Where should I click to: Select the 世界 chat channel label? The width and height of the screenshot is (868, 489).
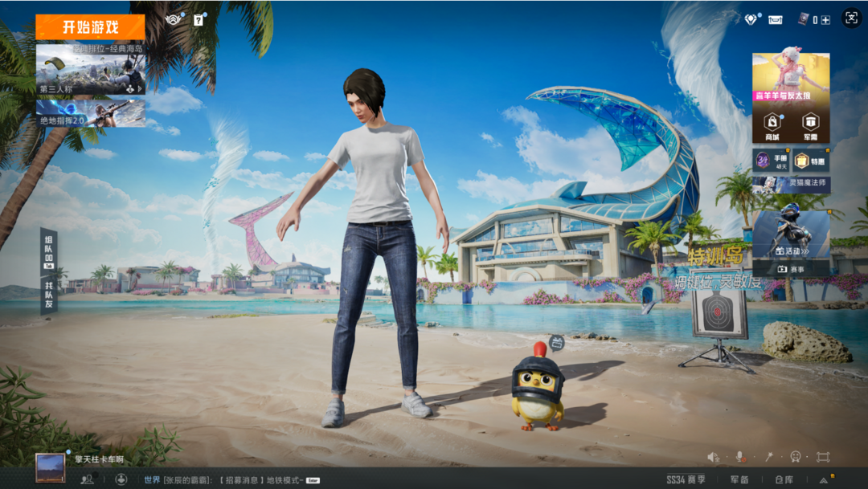pos(152,480)
